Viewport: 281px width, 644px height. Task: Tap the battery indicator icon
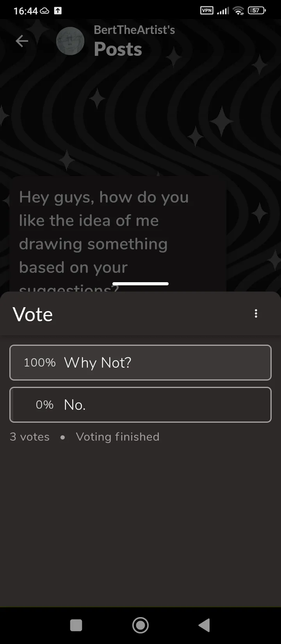(x=256, y=11)
